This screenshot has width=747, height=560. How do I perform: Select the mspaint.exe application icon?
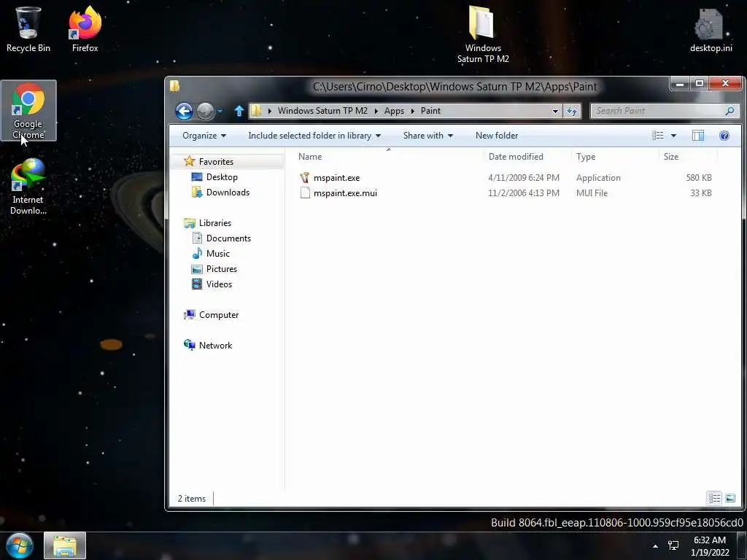tap(305, 178)
